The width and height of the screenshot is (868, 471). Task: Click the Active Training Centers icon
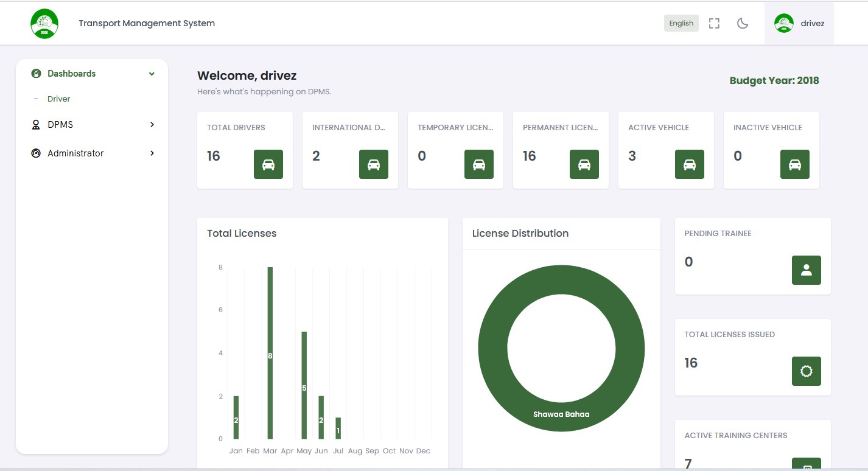807,464
